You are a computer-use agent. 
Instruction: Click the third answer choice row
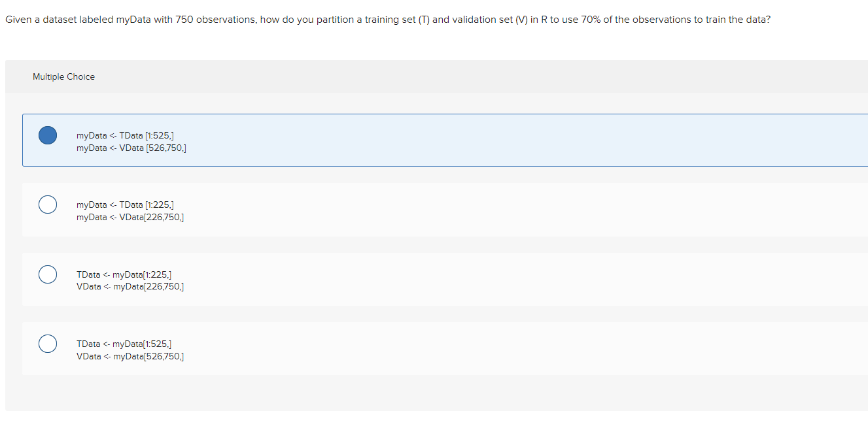point(392,279)
